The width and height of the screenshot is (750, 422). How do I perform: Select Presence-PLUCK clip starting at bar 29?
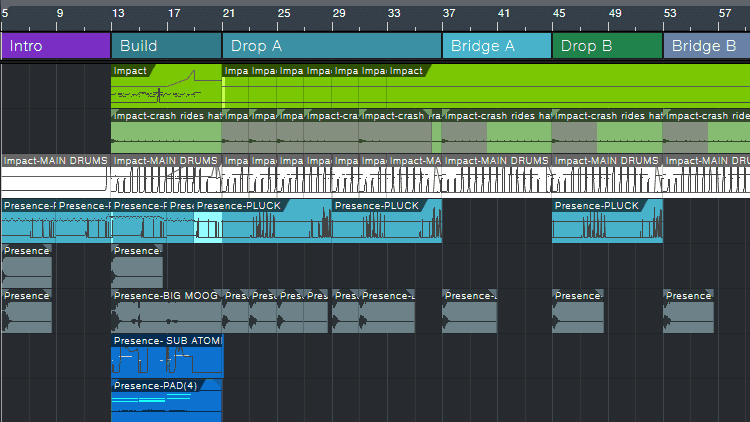[x=387, y=221]
